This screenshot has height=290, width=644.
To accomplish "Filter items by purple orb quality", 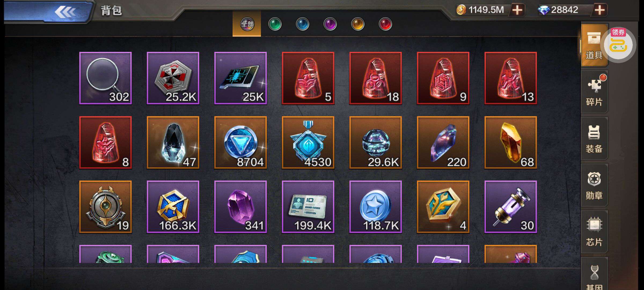I will tap(330, 24).
